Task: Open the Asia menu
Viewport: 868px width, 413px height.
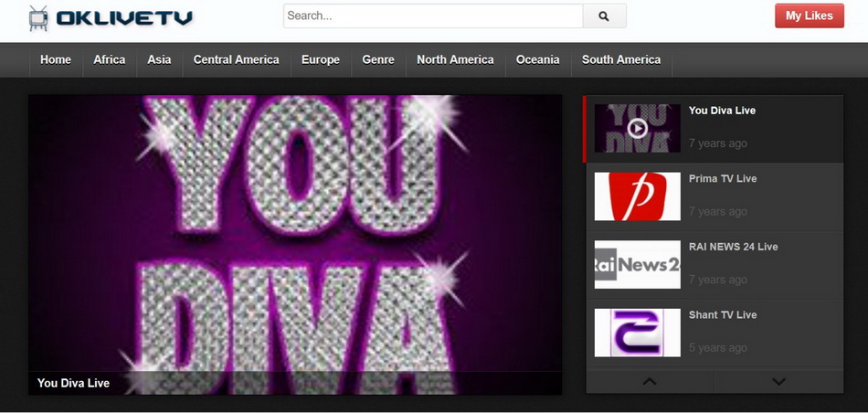Action: click(159, 59)
